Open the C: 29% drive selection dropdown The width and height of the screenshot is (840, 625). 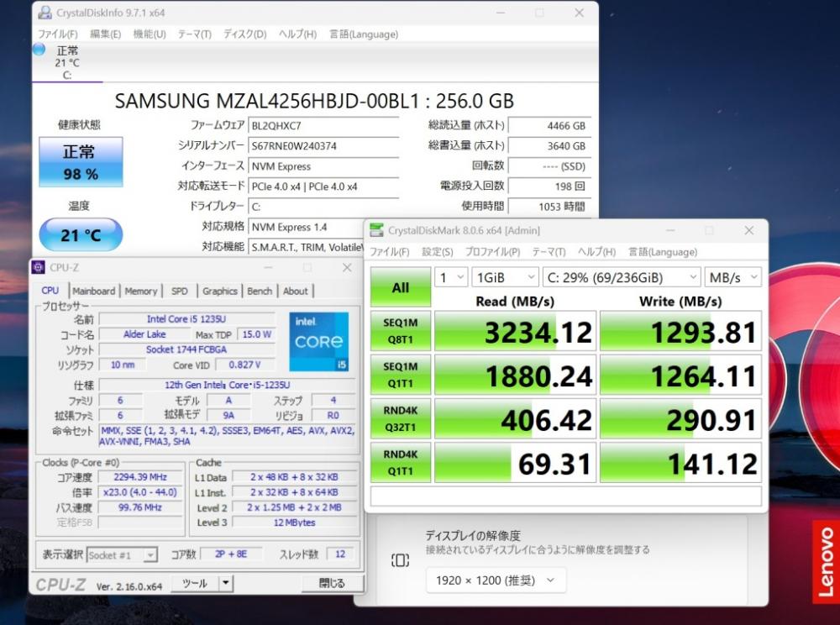click(622, 277)
